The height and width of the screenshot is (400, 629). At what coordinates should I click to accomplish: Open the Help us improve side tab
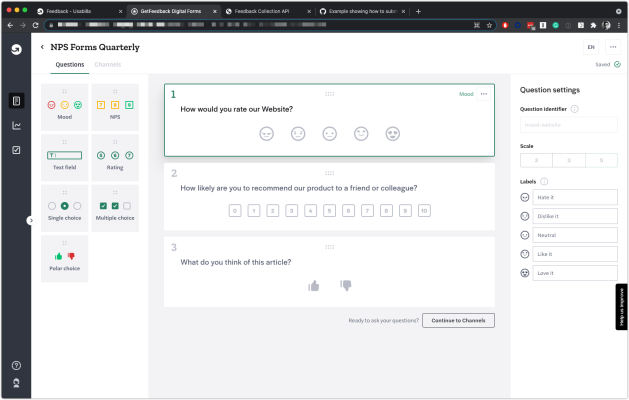(621, 307)
